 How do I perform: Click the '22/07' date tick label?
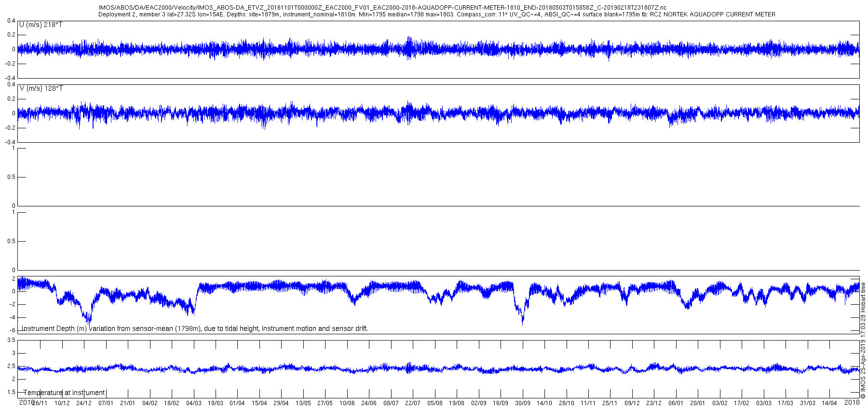coord(413,403)
